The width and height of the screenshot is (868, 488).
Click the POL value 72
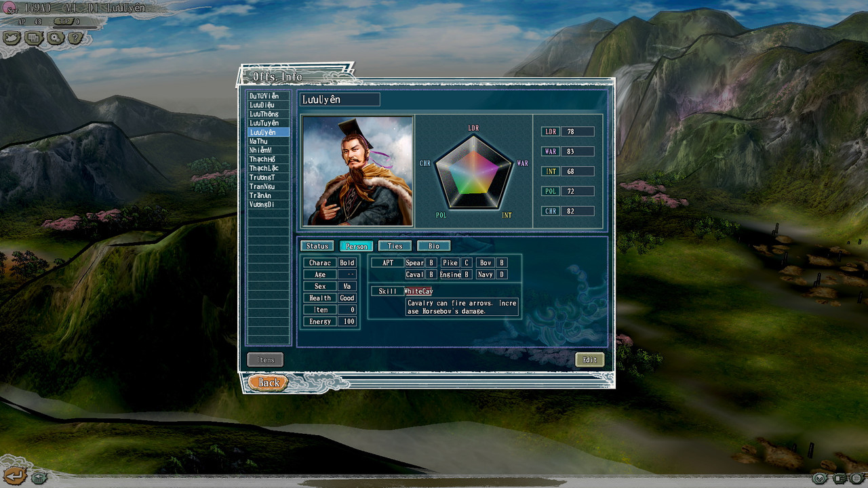577,191
